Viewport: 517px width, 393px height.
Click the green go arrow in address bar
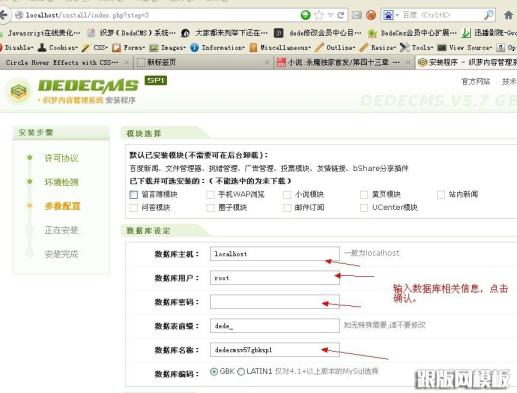[305, 15]
